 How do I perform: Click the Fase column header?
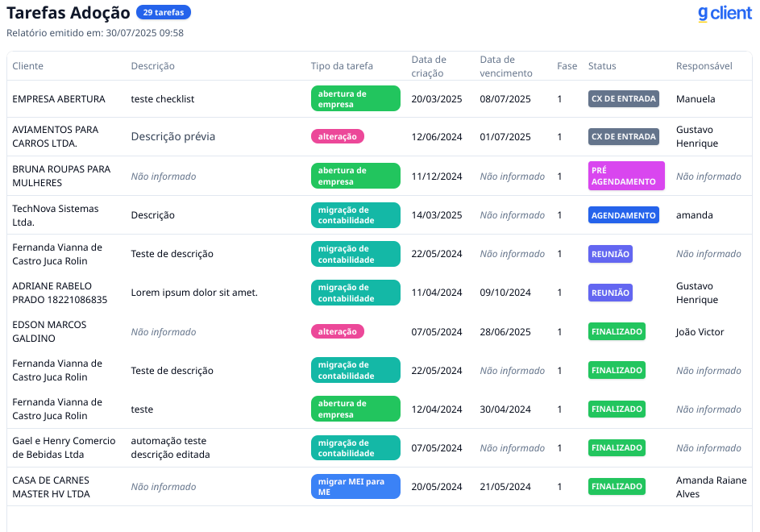tap(567, 66)
